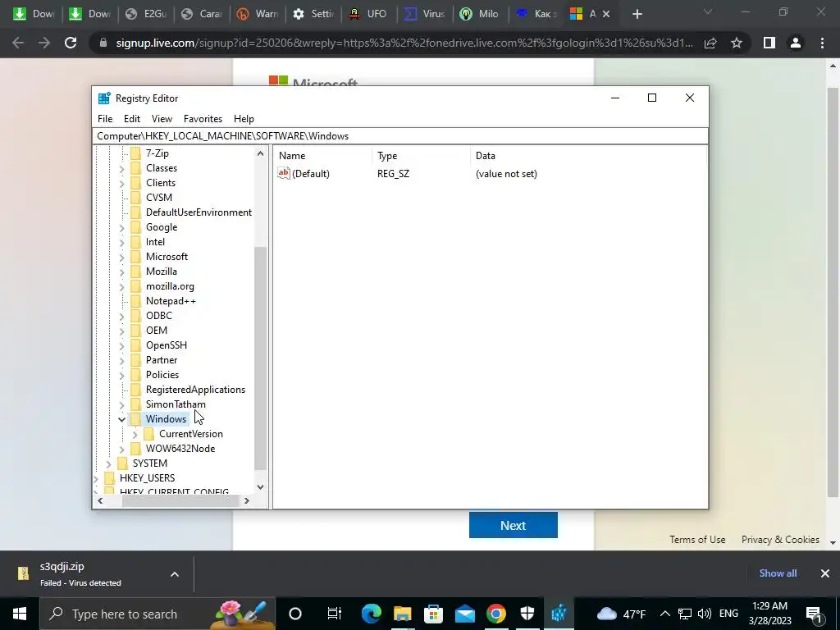Select the Intel key folder icon
Screen dimensions: 840x630
[x=136, y=242]
